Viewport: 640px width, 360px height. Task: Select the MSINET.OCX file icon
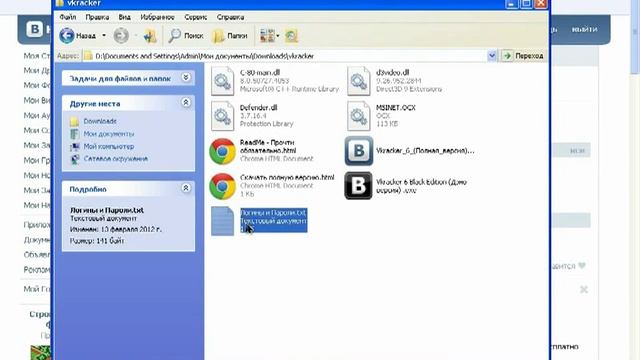point(359,116)
